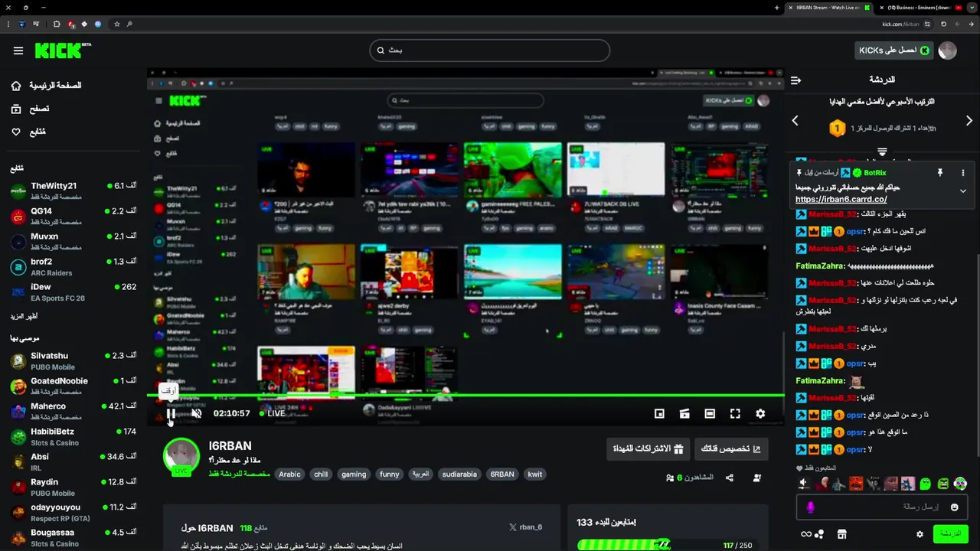Open the hamburger menu beside Kick logo
The width and height of the screenshot is (980, 551).
tap(18, 51)
